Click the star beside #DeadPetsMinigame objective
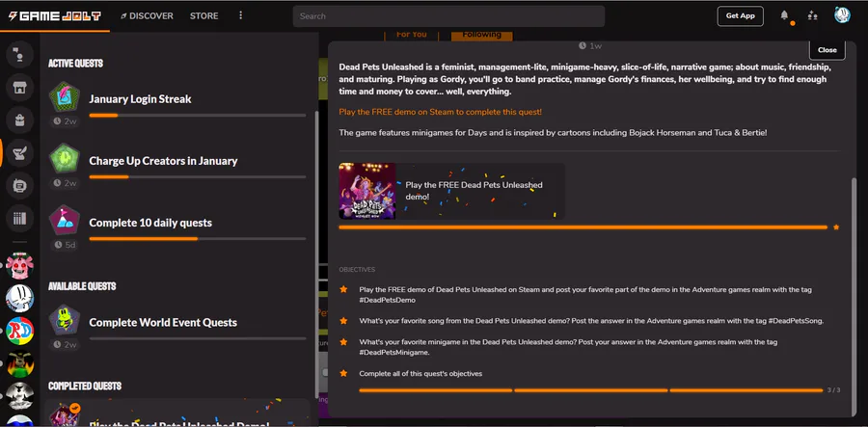Image resolution: width=868 pixels, height=427 pixels. click(x=343, y=342)
